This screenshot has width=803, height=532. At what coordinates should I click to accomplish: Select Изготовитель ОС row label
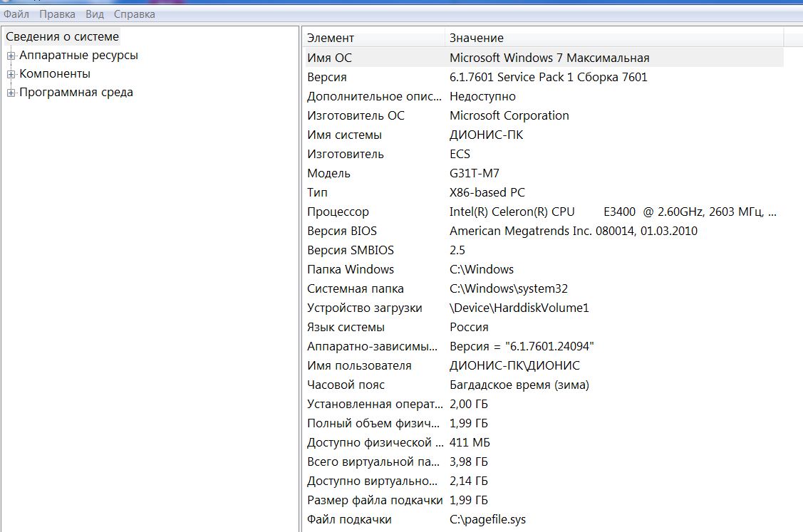pyautogui.click(x=356, y=115)
